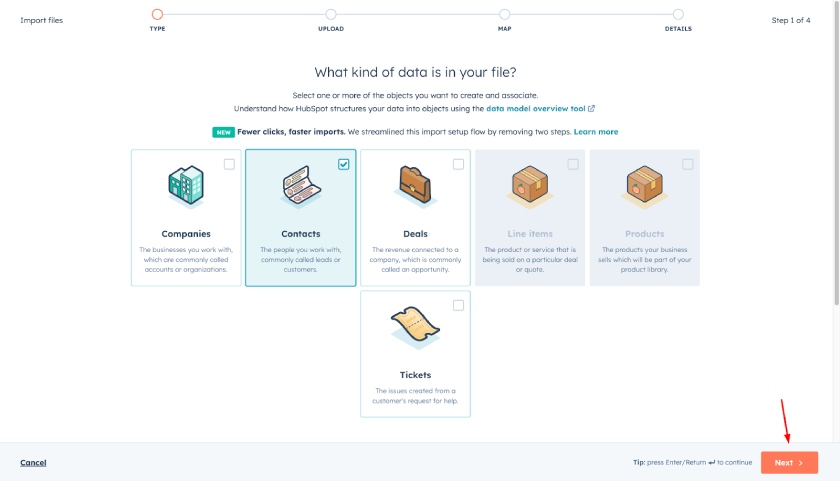
Task: Check the Companies checkbox
Action: [x=229, y=164]
